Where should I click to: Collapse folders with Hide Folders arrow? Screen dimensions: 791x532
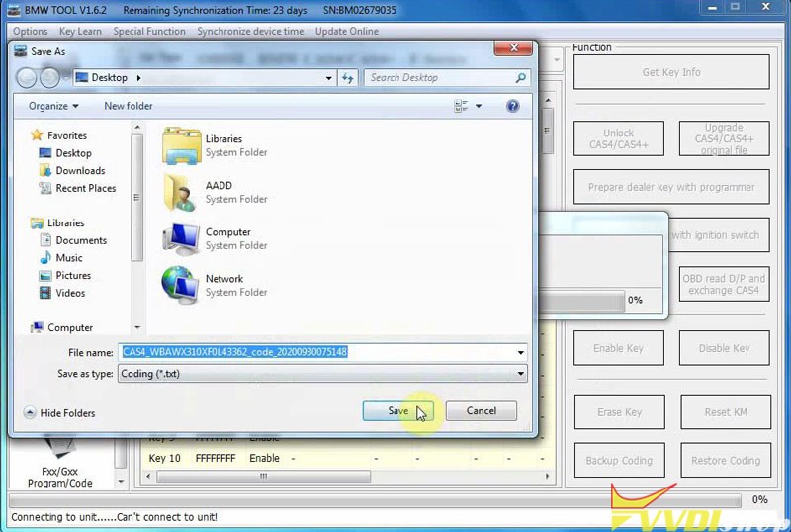pyautogui.click(x=30, y=413)
